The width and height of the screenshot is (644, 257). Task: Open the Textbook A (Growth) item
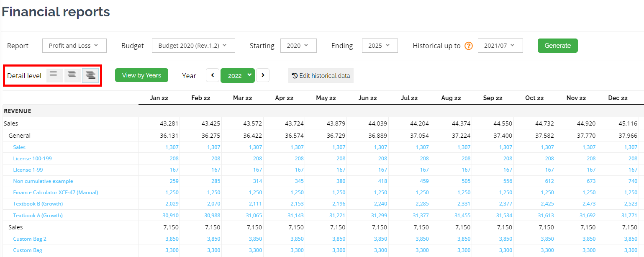38,216
